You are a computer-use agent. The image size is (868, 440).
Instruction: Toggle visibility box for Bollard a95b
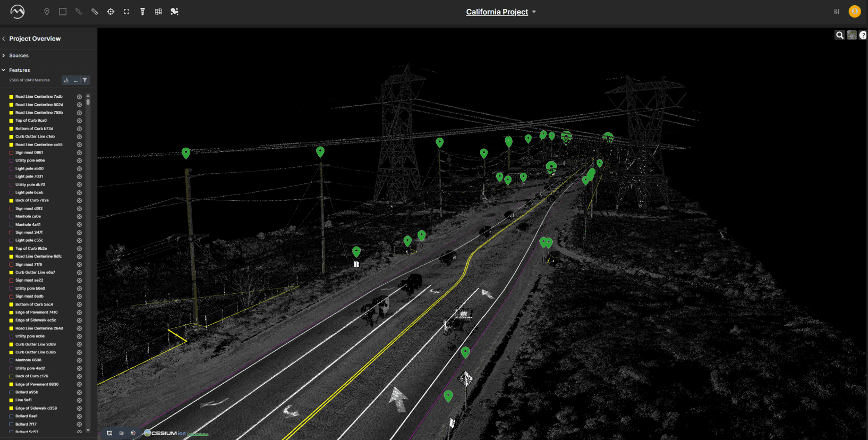(x=11, y=393)
